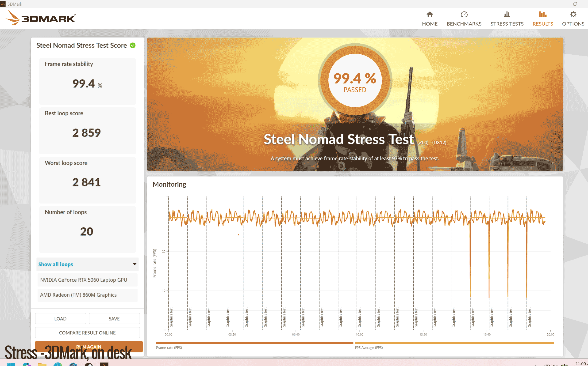Click the Frame rate (FPS) vertical axis label

[x=155, y=263]
